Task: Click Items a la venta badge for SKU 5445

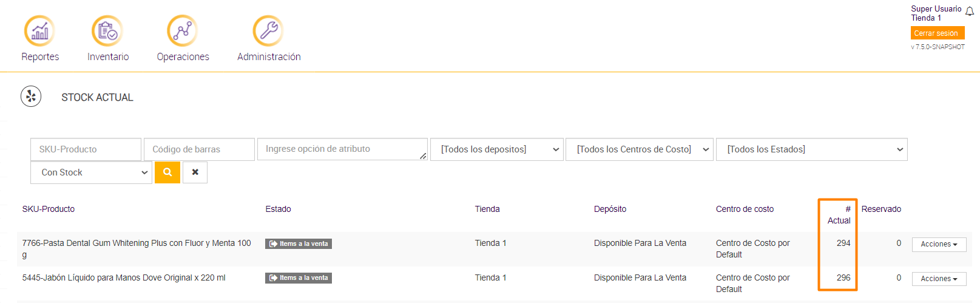Action: [x=299, y=278]
